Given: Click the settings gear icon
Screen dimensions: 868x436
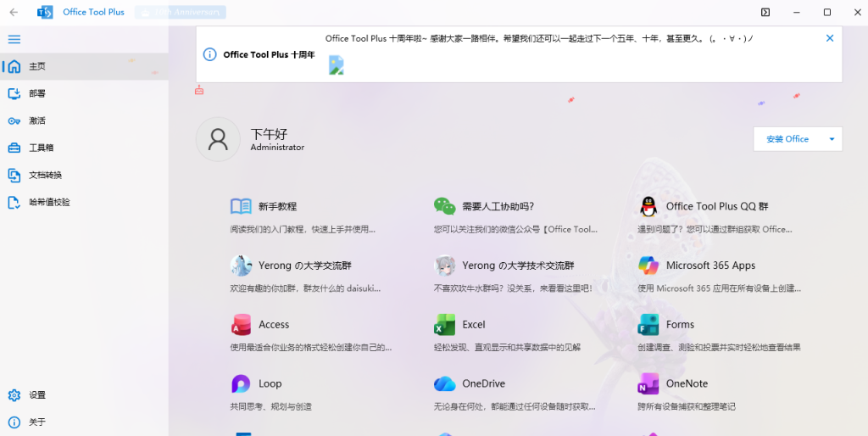Looking at the screenshot, I should (x=14, y=395).
